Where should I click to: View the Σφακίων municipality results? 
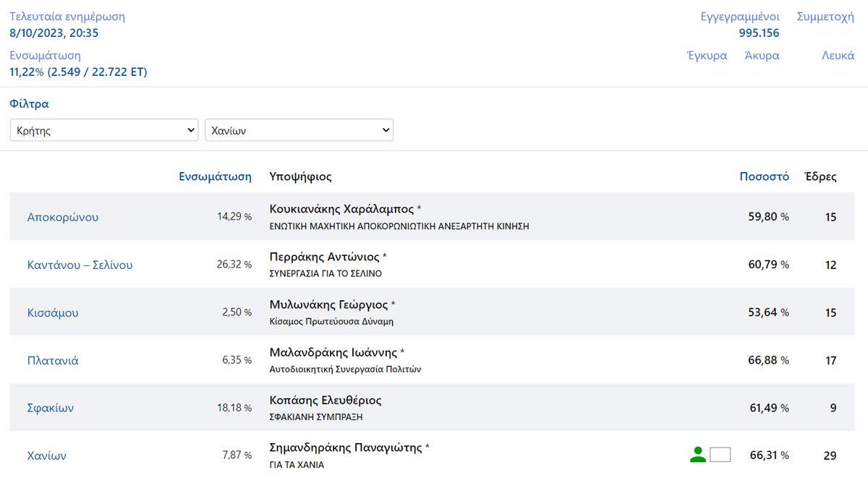click(x=51, y=408)
